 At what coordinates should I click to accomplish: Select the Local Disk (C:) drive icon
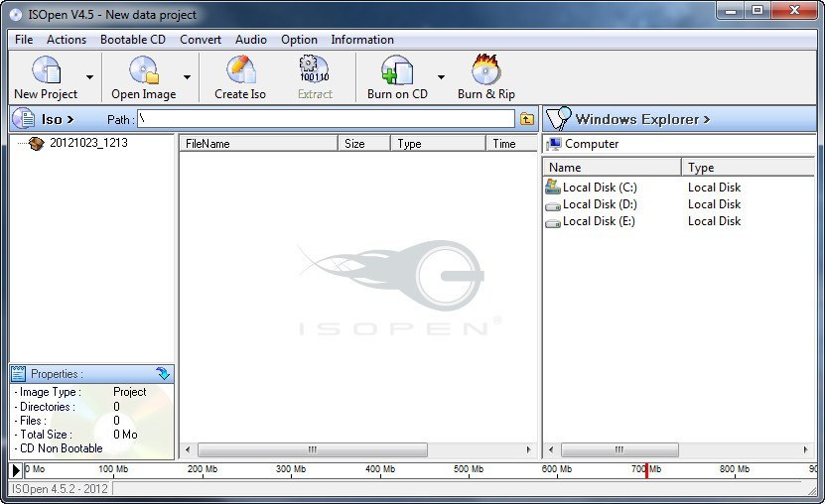tap(553, 187)
